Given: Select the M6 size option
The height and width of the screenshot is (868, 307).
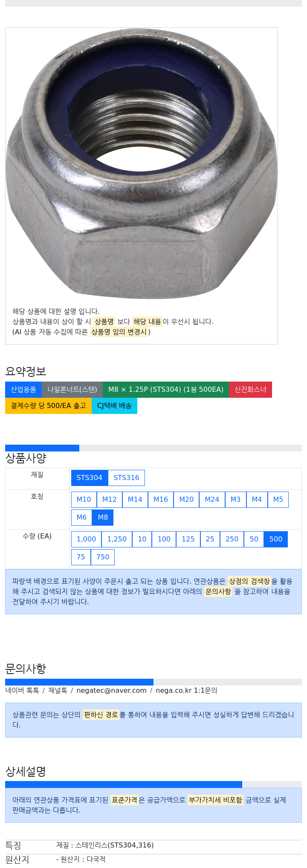Looking at the screenshot, I should (82, 518).
